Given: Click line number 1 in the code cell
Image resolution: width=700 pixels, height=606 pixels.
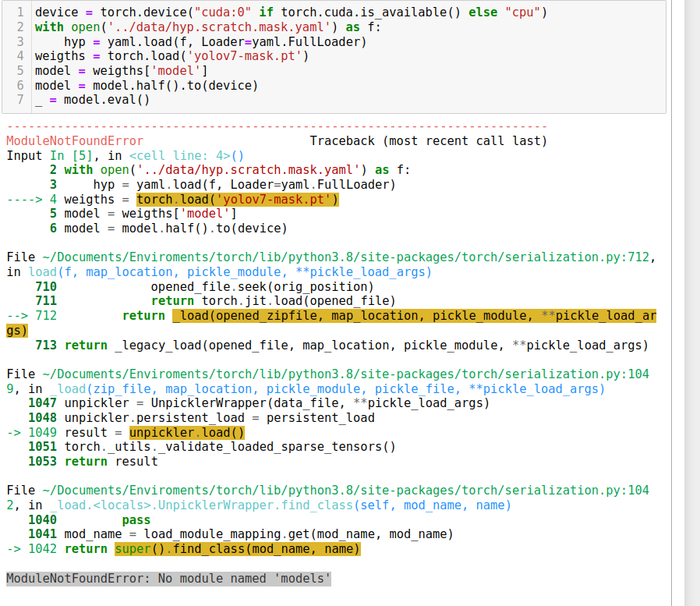Looking at the screenshot, I should [x=19, y=12].
